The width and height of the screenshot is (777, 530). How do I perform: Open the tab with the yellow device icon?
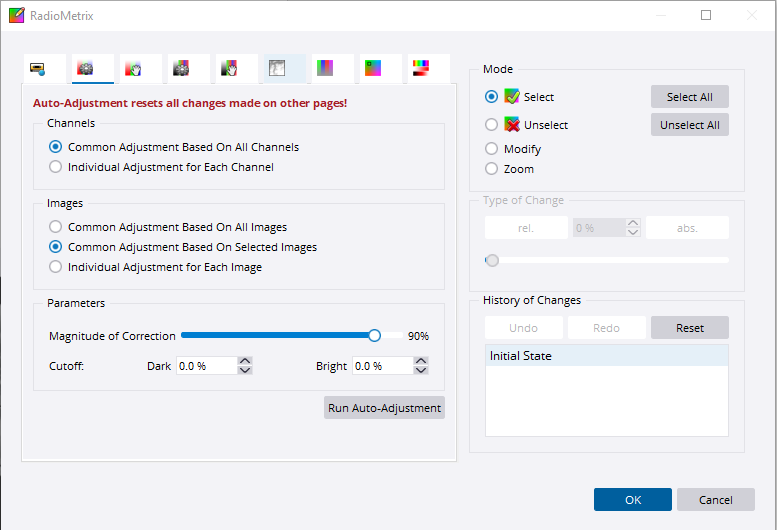click(x=38, y=68)
